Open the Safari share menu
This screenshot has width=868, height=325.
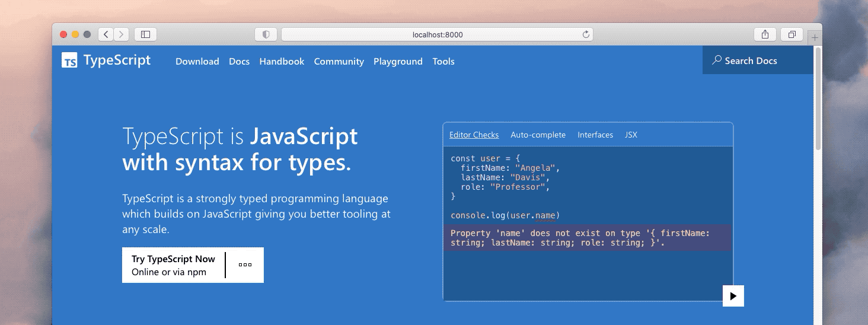(x=765, y=34)
